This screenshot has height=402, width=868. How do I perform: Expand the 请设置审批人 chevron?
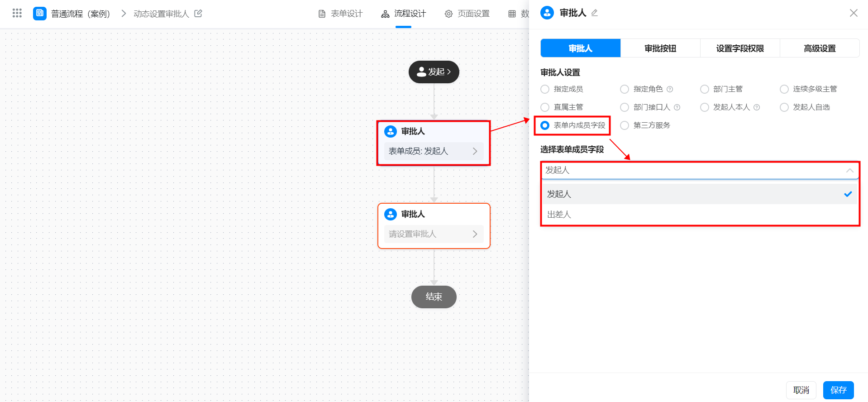pyautogui.click(x=475, y=234)
